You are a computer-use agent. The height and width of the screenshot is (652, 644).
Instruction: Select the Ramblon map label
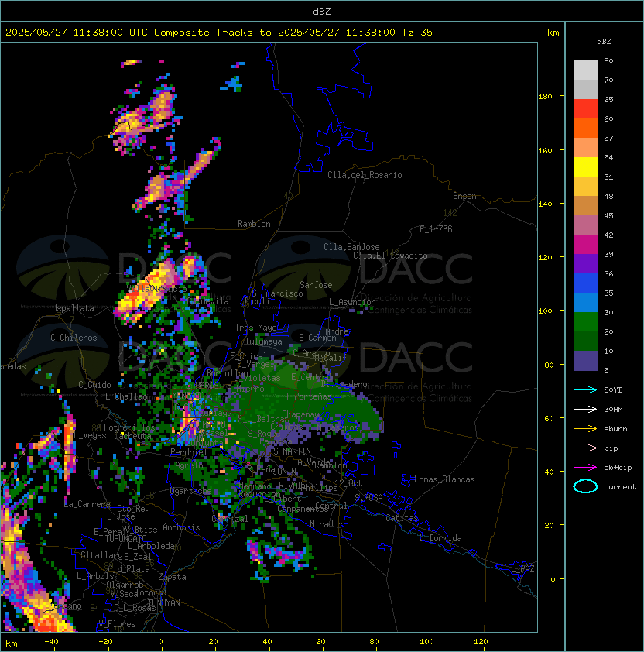[x=254, y=224]
